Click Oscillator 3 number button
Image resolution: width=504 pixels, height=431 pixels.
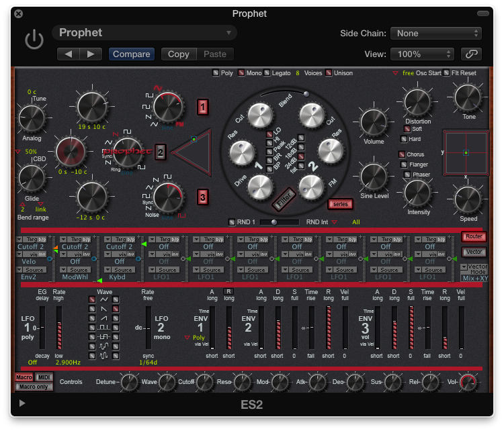pos(203,197)
